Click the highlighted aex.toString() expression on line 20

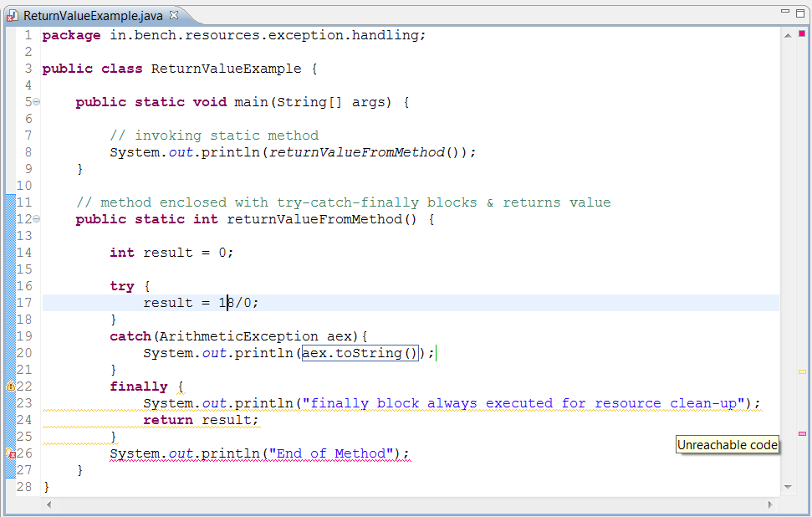pyautogui.click(x=359, y=353)
